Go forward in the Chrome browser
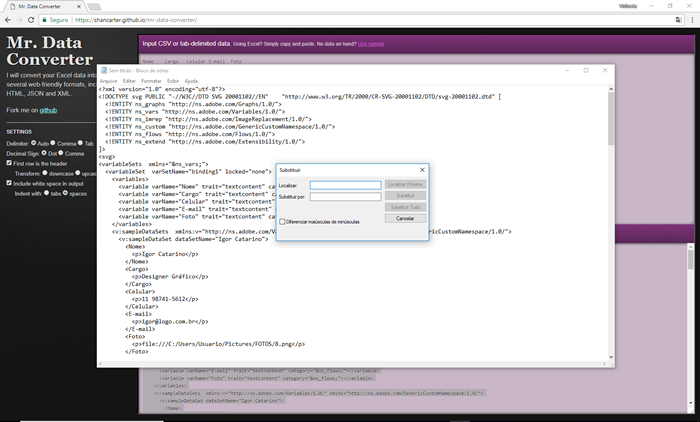700x422 pixels. coord(19,20)
